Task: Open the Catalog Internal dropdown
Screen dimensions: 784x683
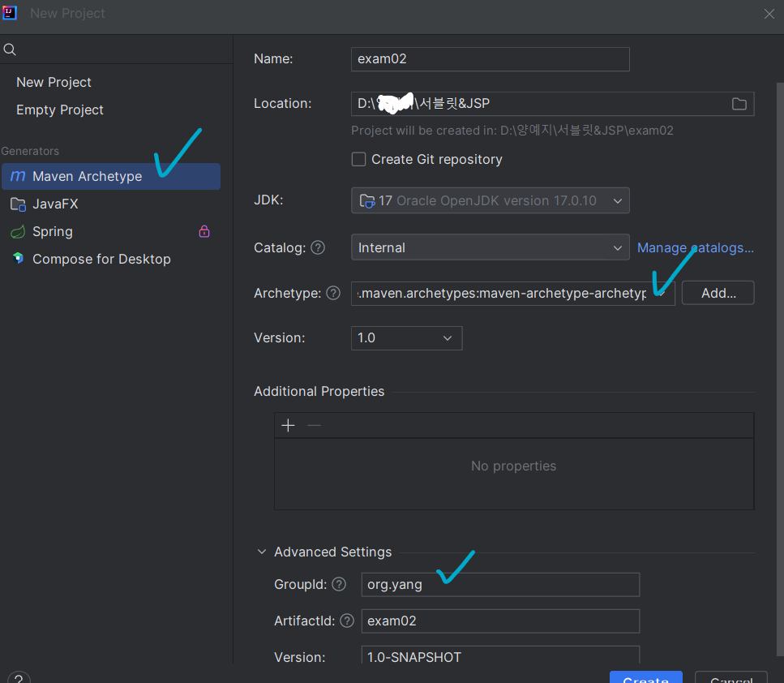Action: (490, 247)
